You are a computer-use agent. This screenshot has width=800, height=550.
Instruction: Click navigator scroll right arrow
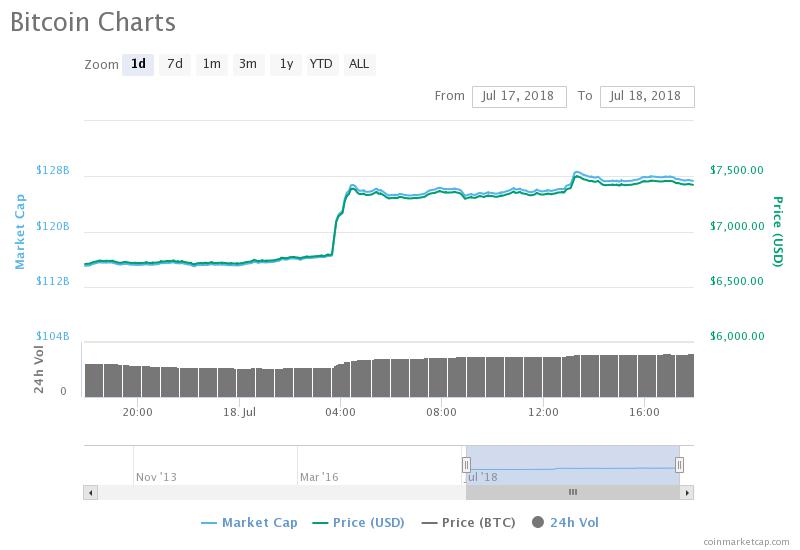coord(687,492)
